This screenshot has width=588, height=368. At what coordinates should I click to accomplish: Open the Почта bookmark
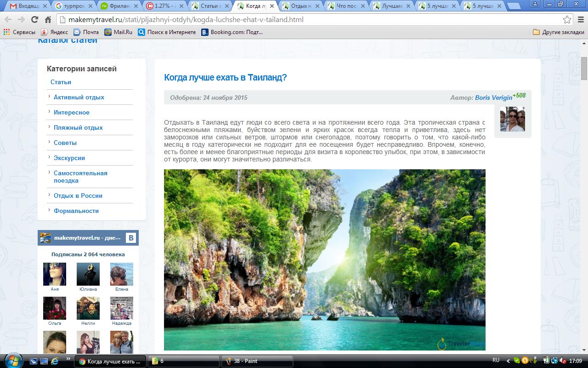point(86,32)
